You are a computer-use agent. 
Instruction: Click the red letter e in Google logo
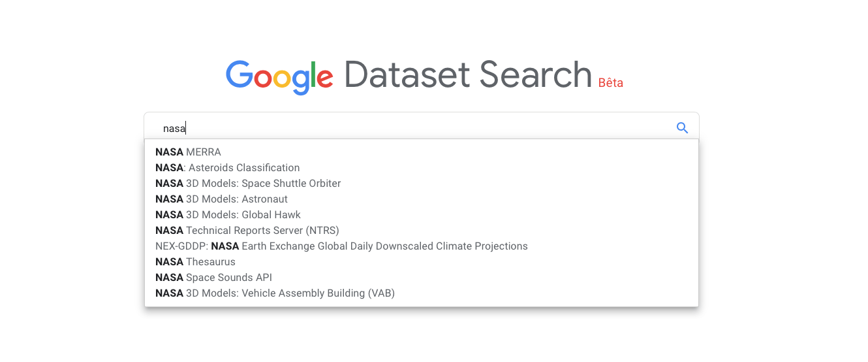[324, 78]
